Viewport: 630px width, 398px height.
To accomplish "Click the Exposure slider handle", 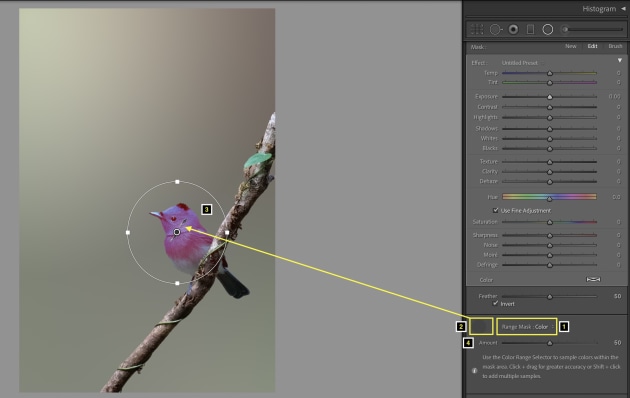I will tap(550, 97).
